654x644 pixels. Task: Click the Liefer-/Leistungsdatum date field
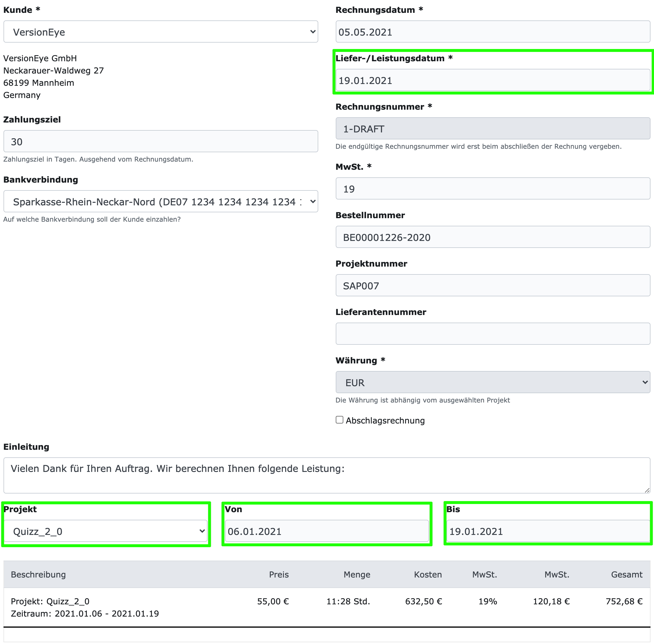coord(493,80)
